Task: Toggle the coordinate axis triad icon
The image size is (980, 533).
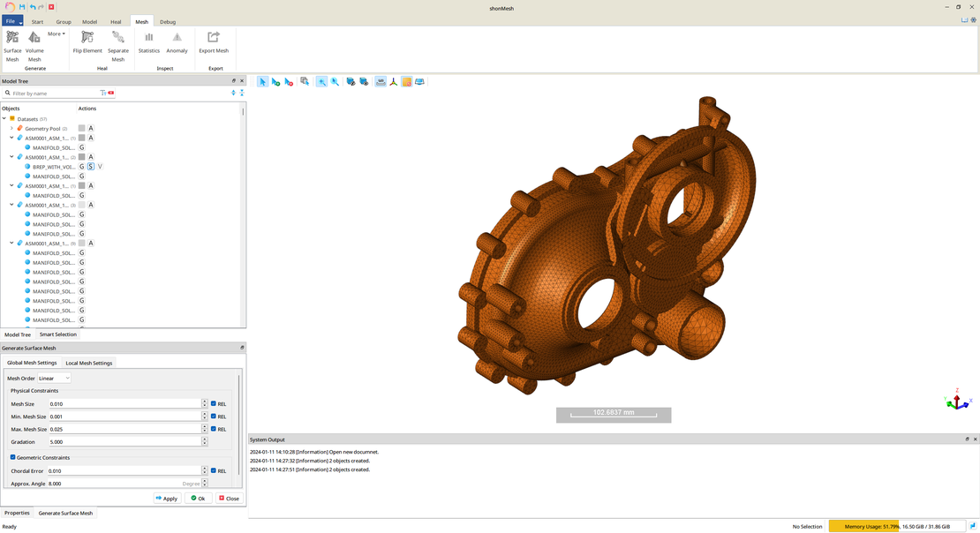Action: coord(394,82)
